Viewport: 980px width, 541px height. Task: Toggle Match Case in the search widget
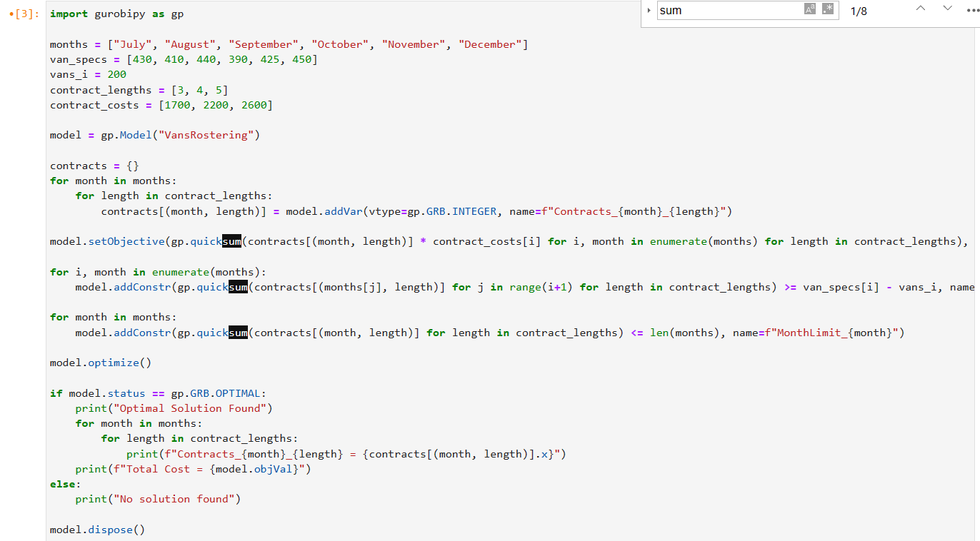click(x=809, y=9)
